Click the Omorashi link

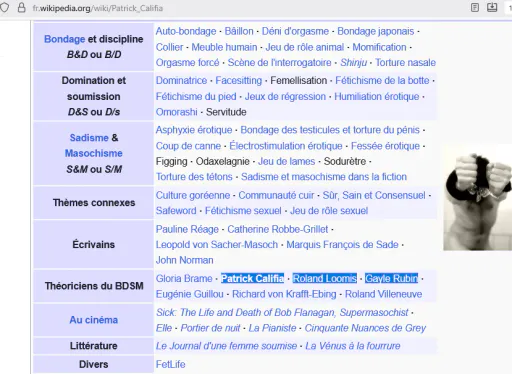(x=177, y=112)
